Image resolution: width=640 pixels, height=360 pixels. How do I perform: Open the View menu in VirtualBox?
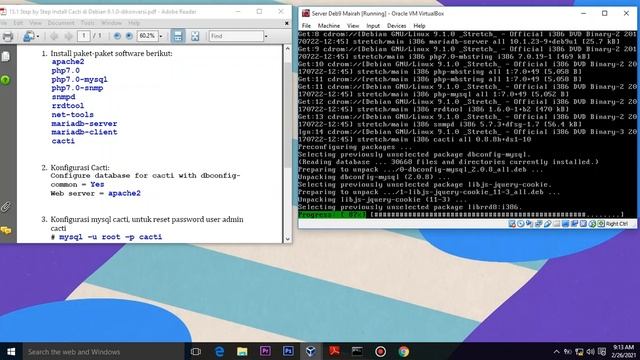pos(353,26)
